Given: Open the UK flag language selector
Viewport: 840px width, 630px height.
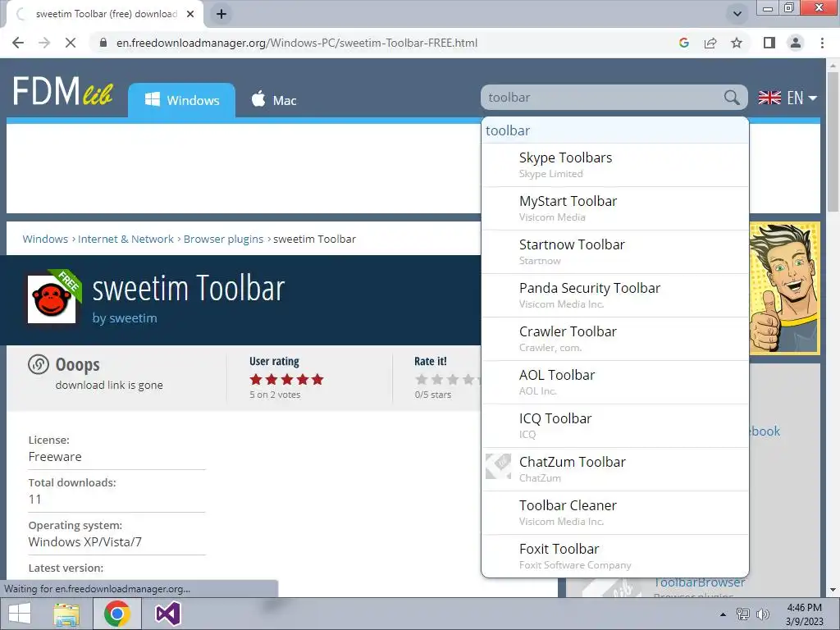Looking at the screenshot, I should [787, 98].
